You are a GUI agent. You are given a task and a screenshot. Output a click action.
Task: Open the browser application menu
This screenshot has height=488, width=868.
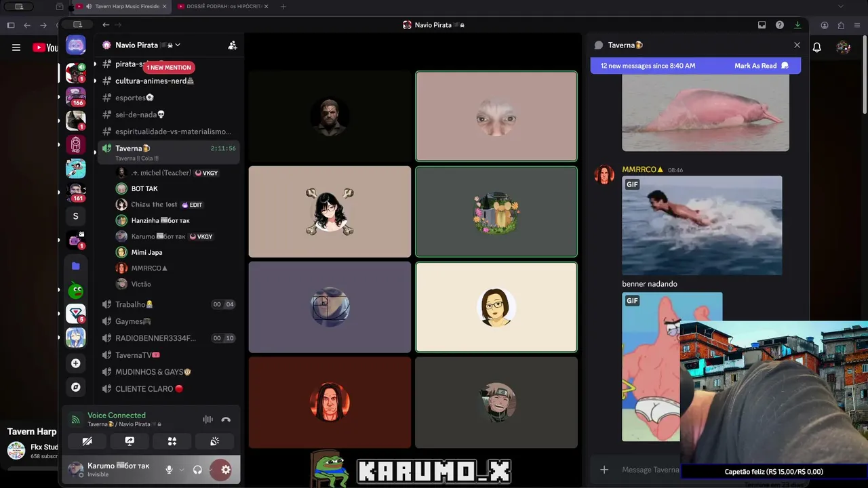tap(858, 25)
